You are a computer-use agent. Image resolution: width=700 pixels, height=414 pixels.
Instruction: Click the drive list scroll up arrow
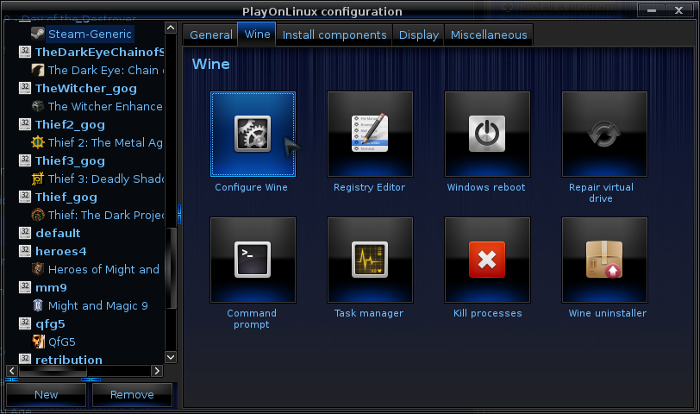click(171, 28)
